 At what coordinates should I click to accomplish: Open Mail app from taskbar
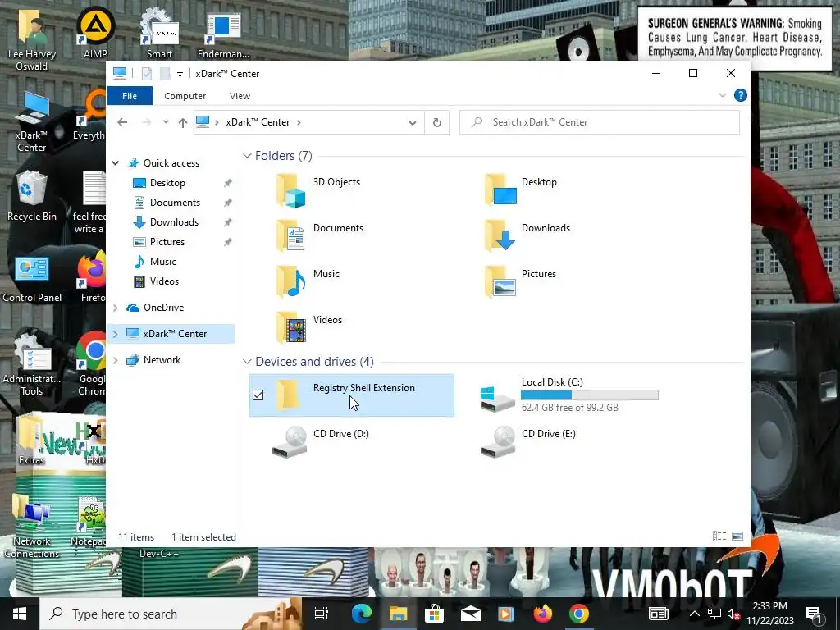click(470, 614)
